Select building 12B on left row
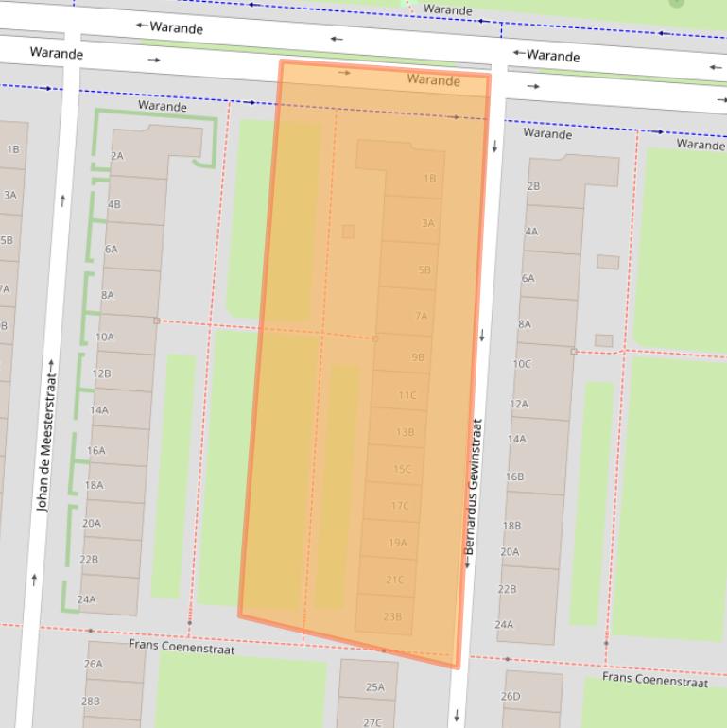Image resolution: width=727 pixels, height=728 pixels. click(101, 373)
